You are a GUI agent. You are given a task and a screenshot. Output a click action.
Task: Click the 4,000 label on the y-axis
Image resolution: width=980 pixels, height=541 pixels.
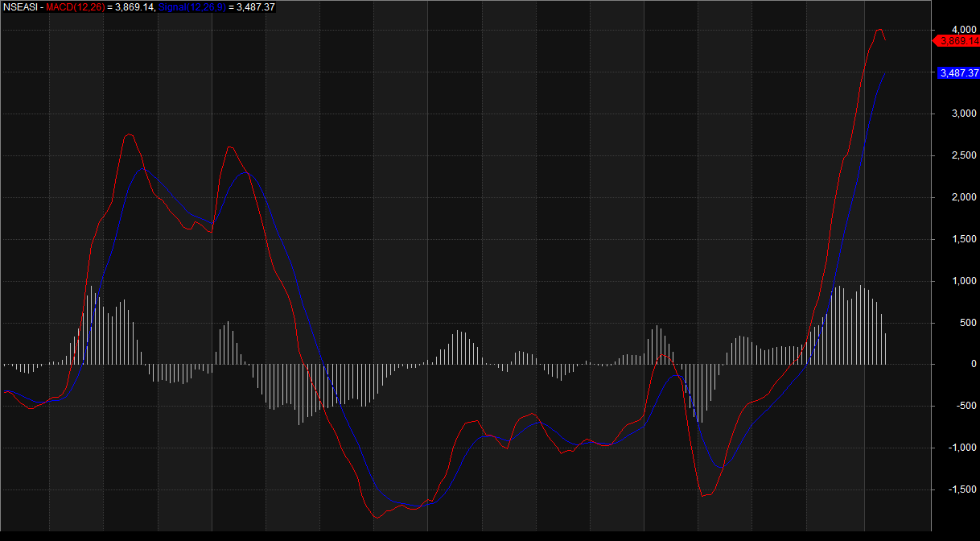click(x=953, y=31)
